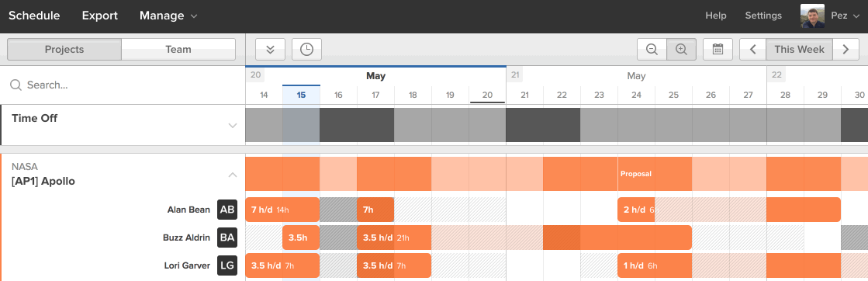The width and height of the screenshot is (868, 281).
Task: Select the AB badge for Alan Bean
Action: [x=227, y=210]
